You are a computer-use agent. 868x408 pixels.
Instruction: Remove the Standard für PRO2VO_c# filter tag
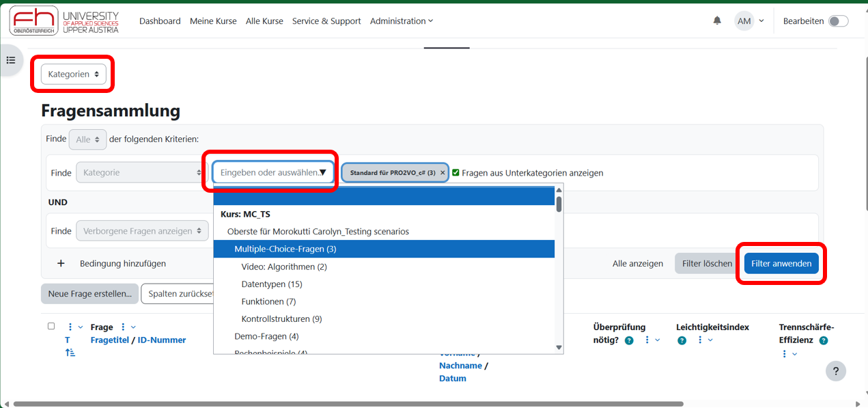443,173
